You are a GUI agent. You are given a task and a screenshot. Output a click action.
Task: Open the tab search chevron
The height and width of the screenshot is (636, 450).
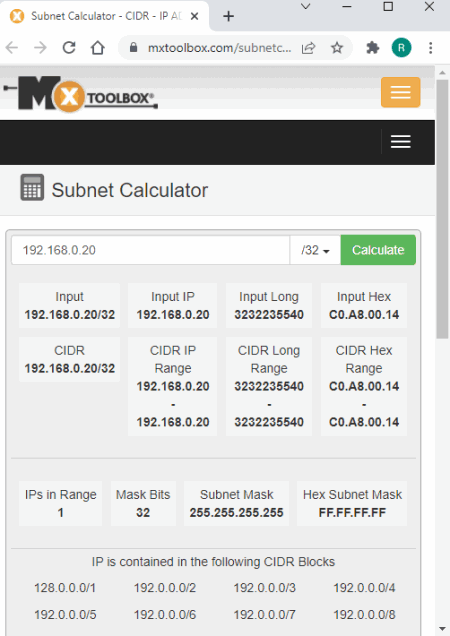(306, 6)
